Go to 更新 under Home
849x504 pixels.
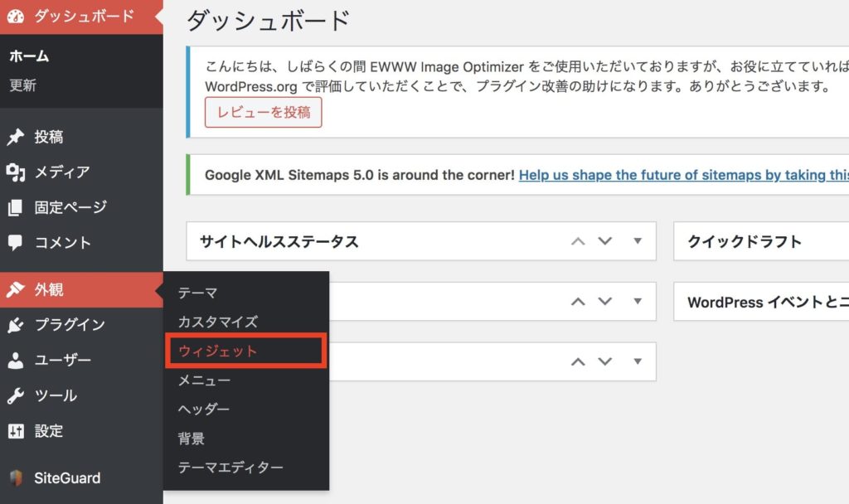(22, 85)
